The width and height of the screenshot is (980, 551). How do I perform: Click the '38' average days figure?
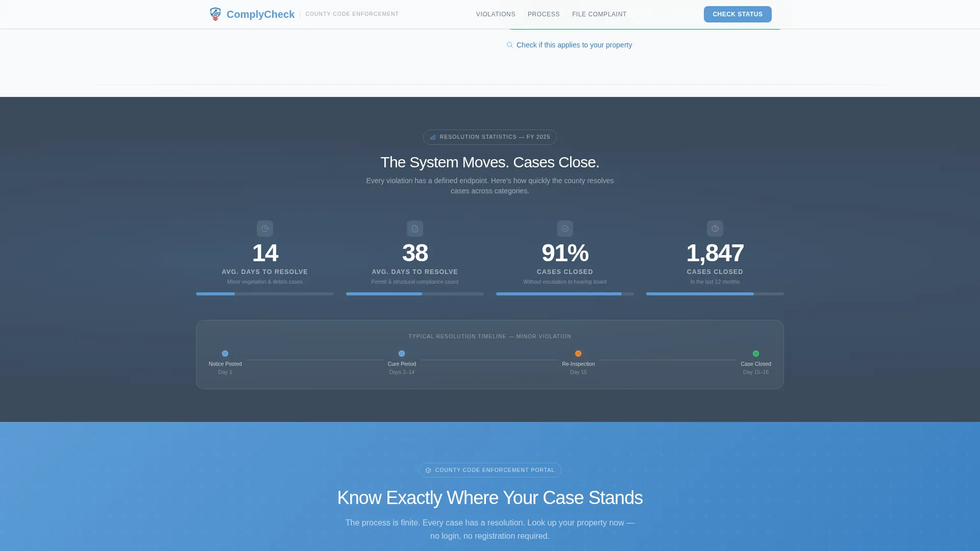tap(415, 253)
